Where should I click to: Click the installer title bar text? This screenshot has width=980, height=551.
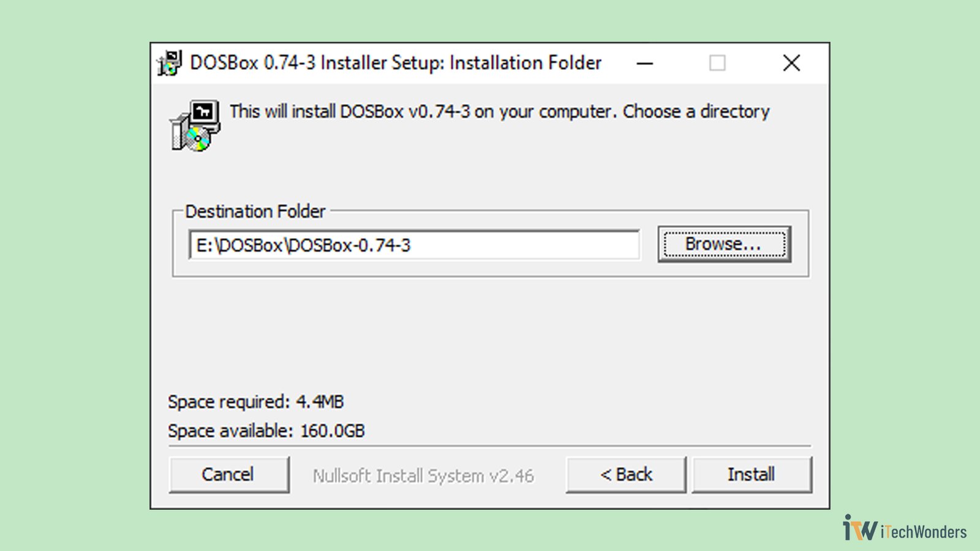click(396, 63)
